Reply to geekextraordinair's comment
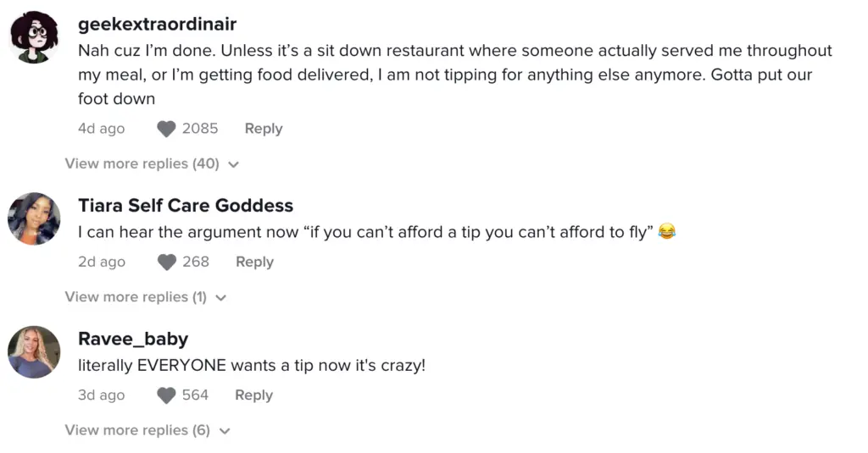 pos(264,129)
